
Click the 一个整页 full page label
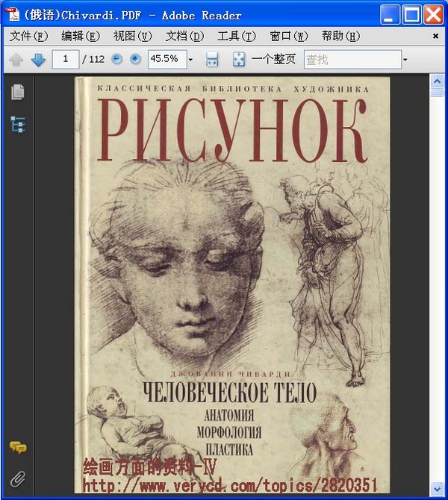[273, 59]
